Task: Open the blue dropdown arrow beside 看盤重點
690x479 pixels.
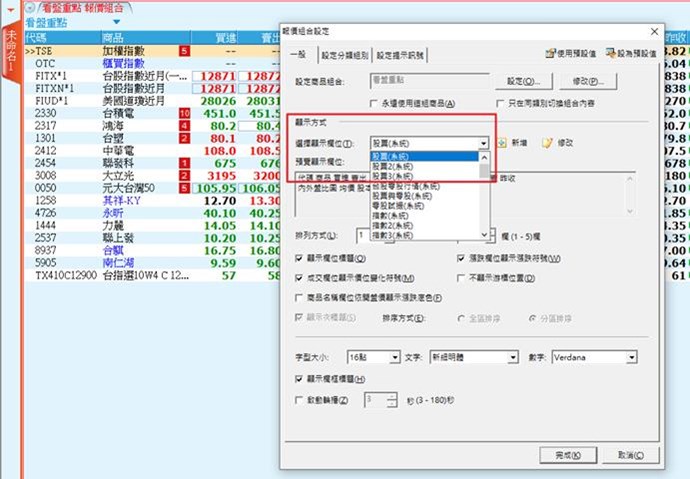Action: coord(116,22)
